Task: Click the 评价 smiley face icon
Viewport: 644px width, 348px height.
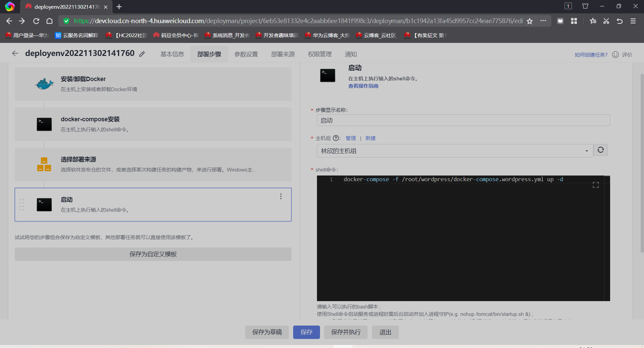Action: tap(615, 55)
